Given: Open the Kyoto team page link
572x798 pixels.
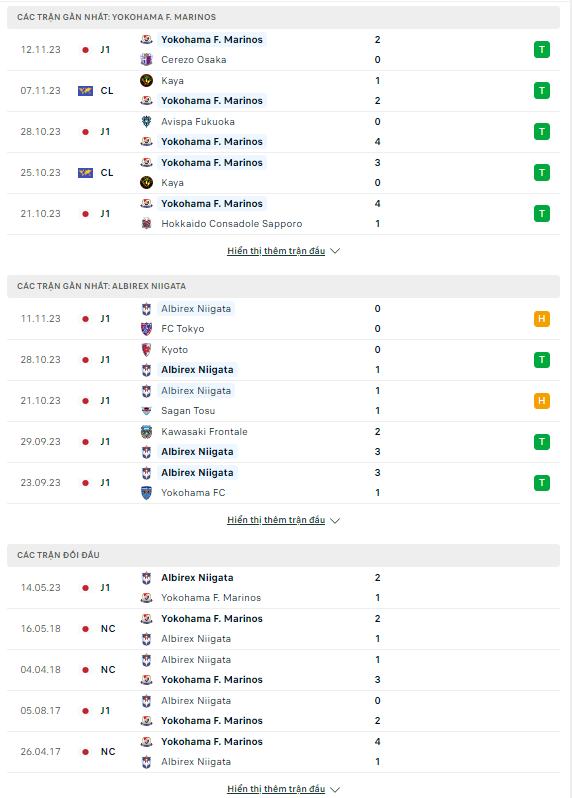Looking at the screenshot, I should 175,350.
